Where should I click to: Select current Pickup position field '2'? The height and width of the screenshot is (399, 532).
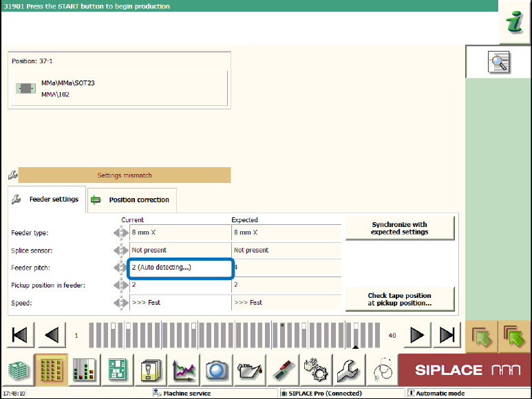[180, 285]
